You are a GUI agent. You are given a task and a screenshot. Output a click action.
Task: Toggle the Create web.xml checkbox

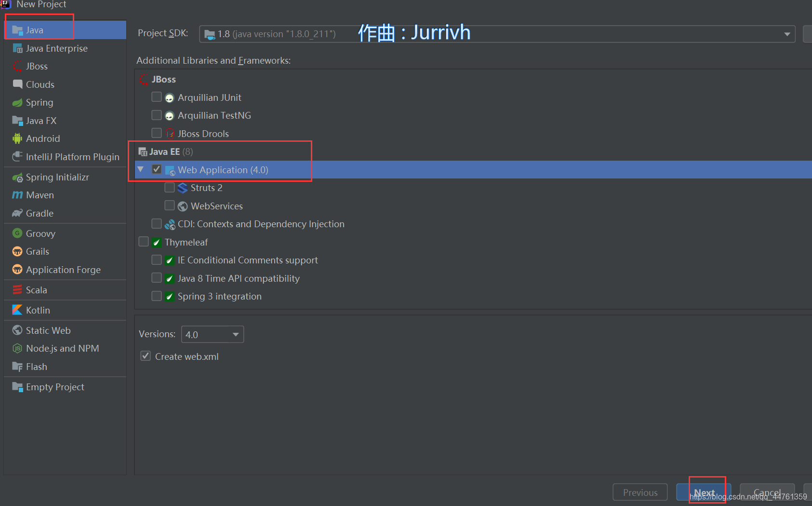(146, 356)
